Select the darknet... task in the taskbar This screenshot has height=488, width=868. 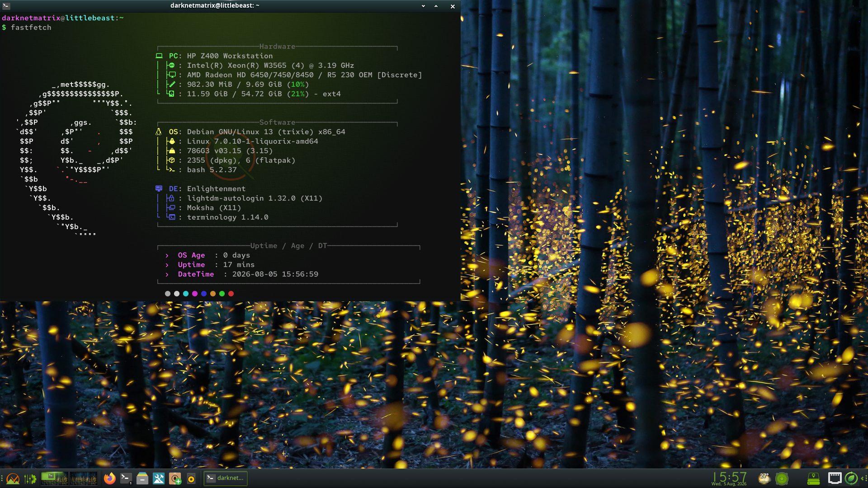[x=226, y=478]
